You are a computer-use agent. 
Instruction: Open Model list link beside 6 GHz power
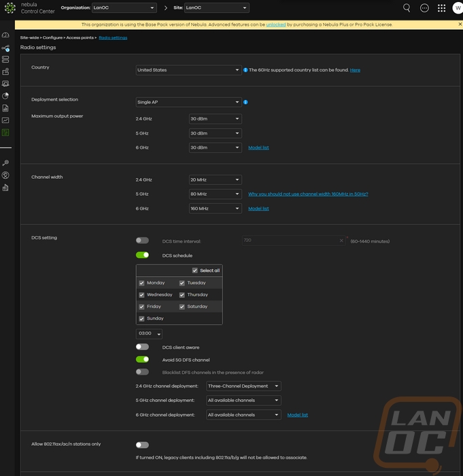tap(258, 148)
